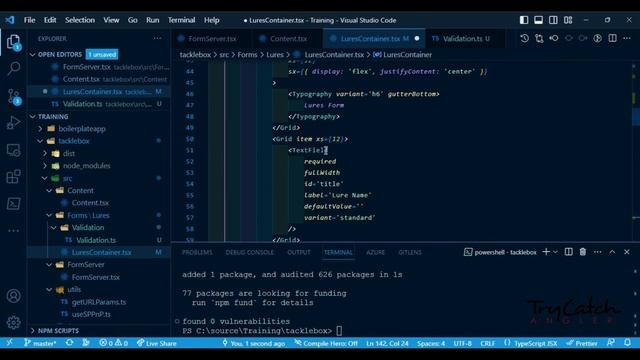This screenshot has width=640, height=360.
Task: Open the Run and Debug view
Action: 13,122
